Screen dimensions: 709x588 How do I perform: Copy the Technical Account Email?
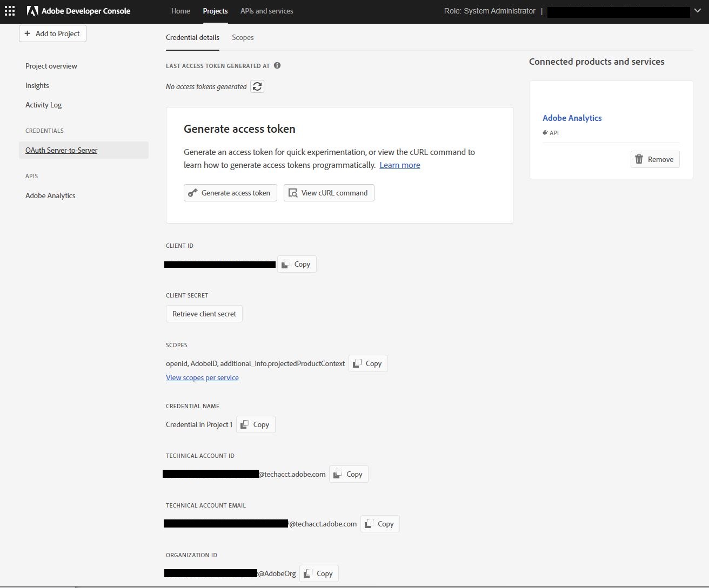[x=380, y=524]
